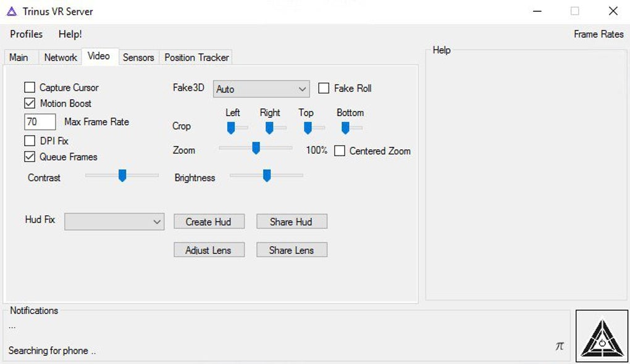630x364 pixels.
Task: Switch to the Position Tracker tab
Action: 196,57
